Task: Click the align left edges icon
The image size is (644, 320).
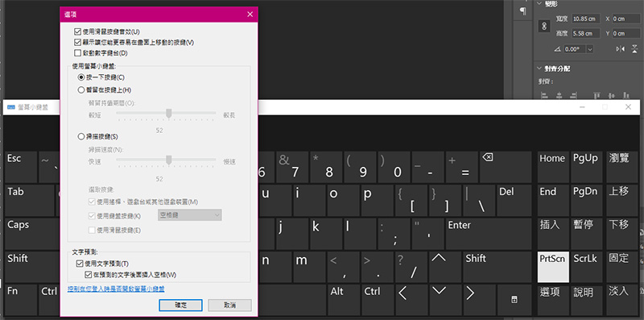Action: tap(545, 95)
